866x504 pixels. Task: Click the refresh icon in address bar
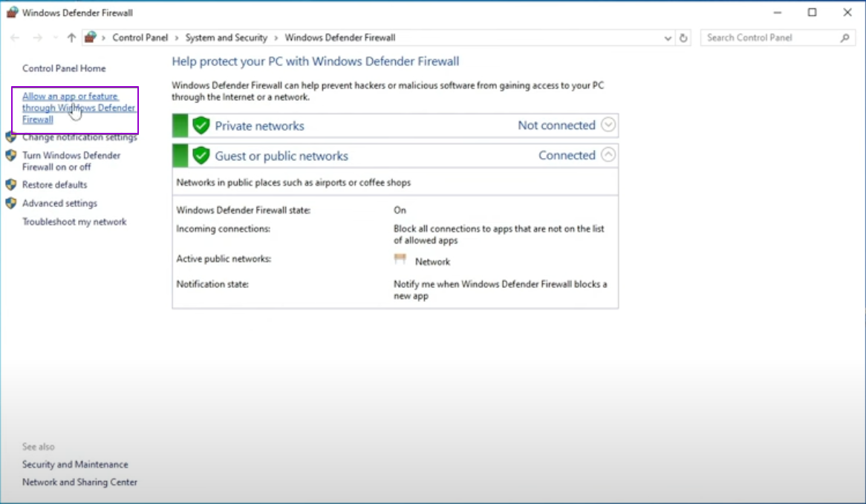coord(683,37)
